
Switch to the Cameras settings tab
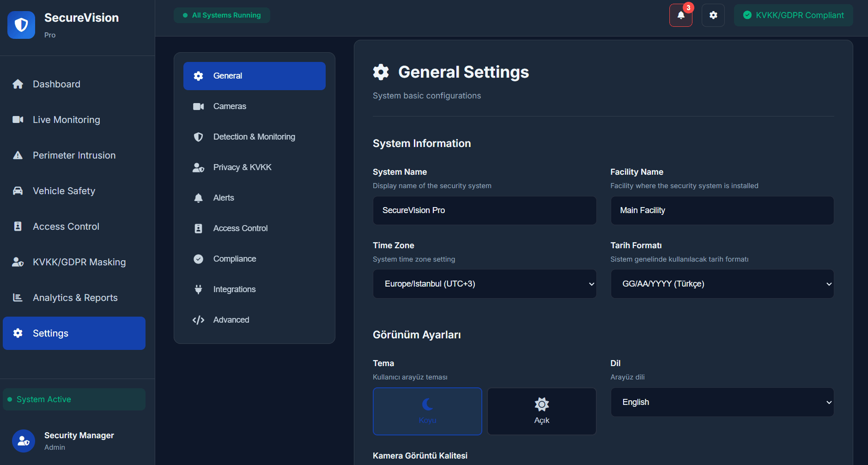(230, 106)
